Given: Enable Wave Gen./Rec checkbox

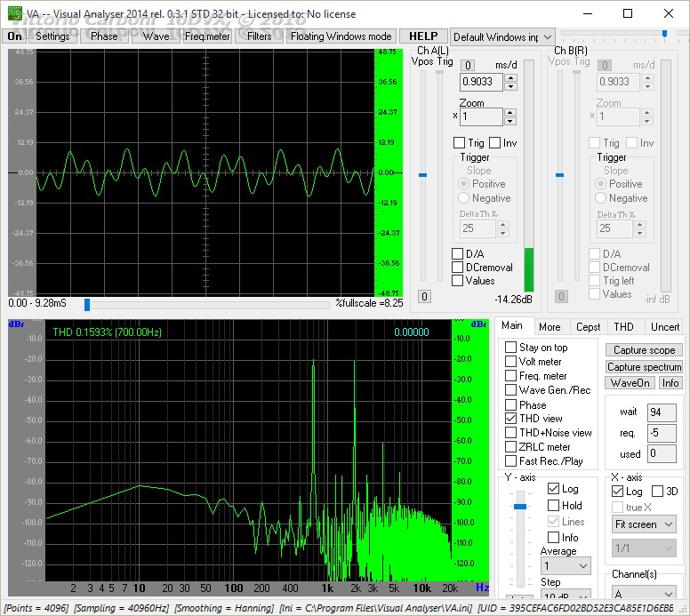Looking at the screenshot, I should [510, 390].
